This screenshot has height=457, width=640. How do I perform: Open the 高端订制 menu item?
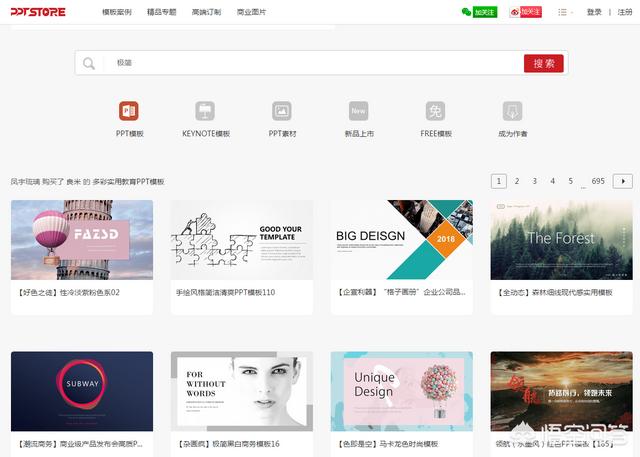point(206,12)
